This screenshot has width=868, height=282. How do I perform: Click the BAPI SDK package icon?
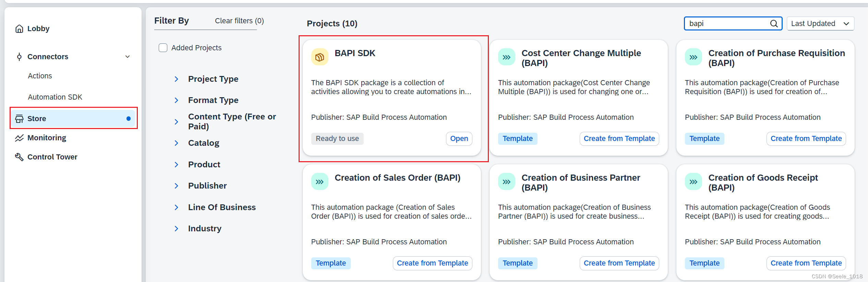pos(320,57)
